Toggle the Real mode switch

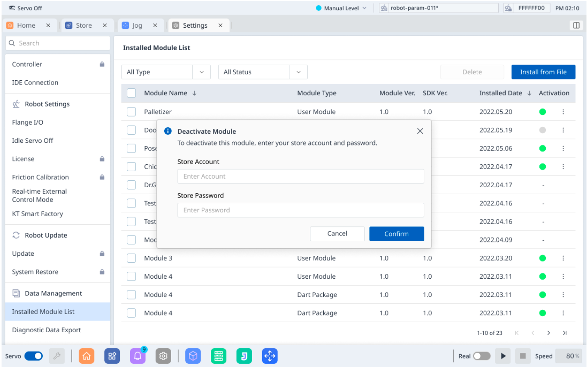(482, 356)
